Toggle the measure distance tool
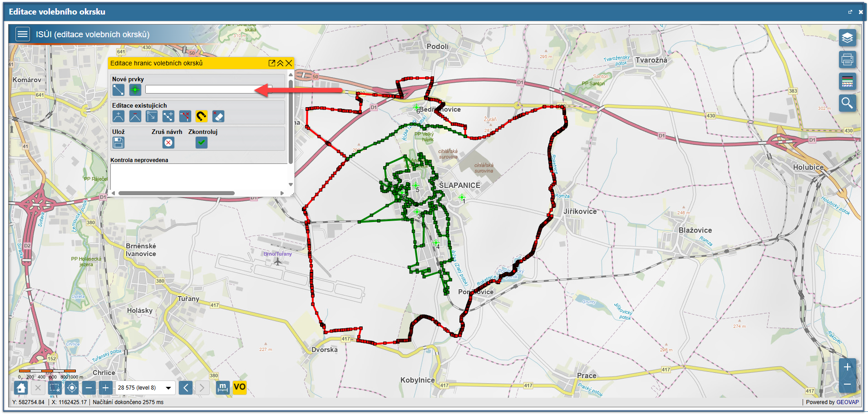Viewport: 868px width, 415px height. pyautogui.click(x=222, y=387)
